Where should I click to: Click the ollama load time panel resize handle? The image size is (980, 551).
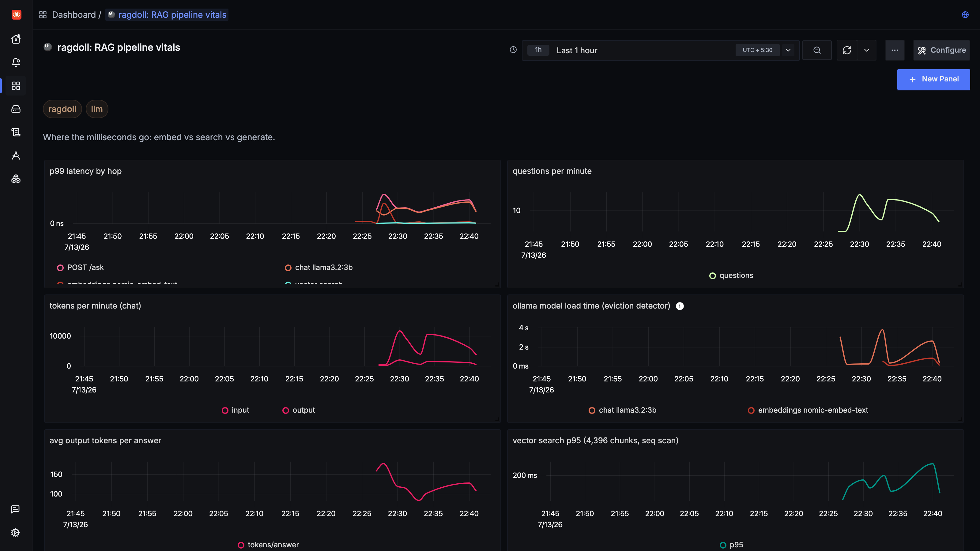[x=960, y=419]
